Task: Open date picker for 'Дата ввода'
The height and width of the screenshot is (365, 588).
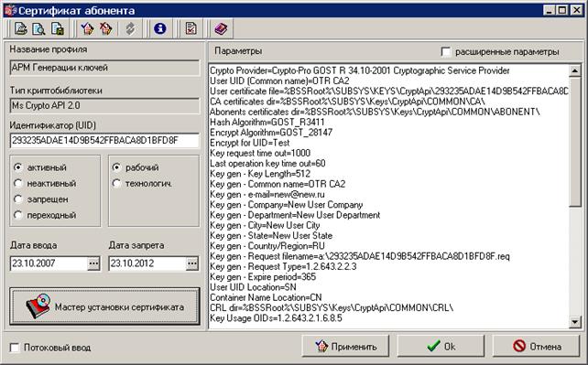Action: (93, 263)
